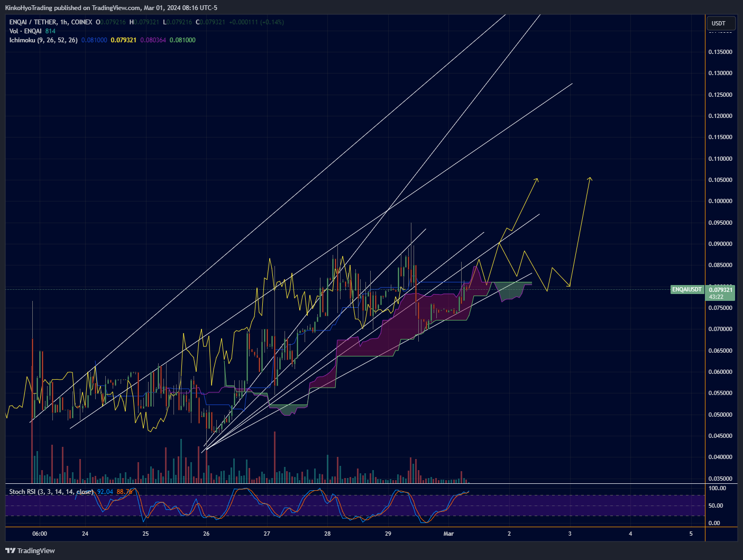Click the ENQAIUSDT price line label

pos(687,290)
